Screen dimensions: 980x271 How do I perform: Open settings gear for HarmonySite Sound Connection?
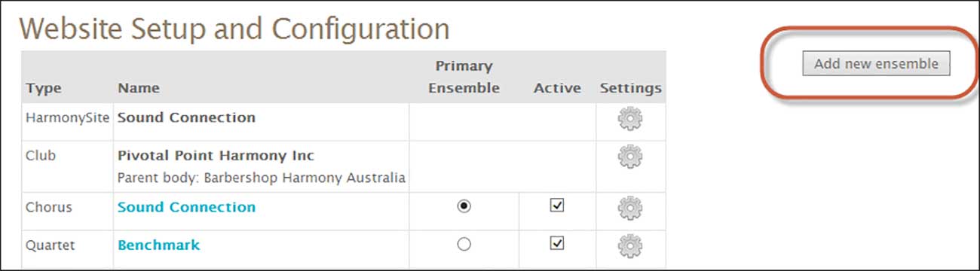coord(630,120)
